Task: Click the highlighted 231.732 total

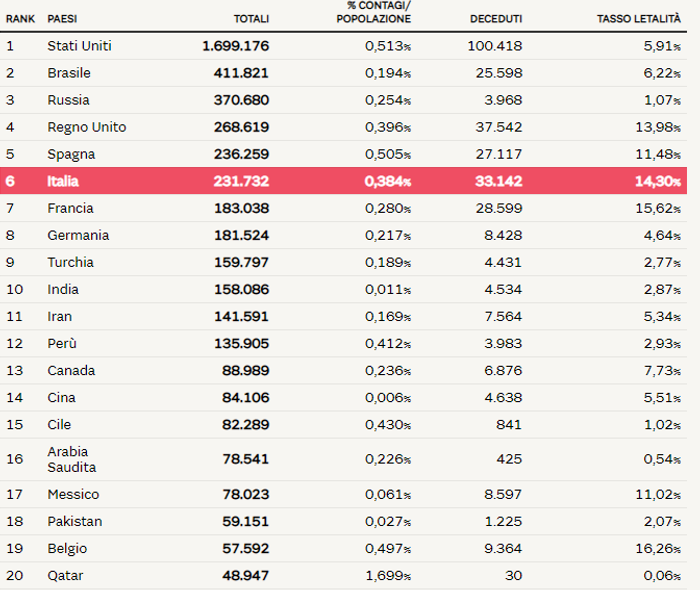Action: click(241, 181)
